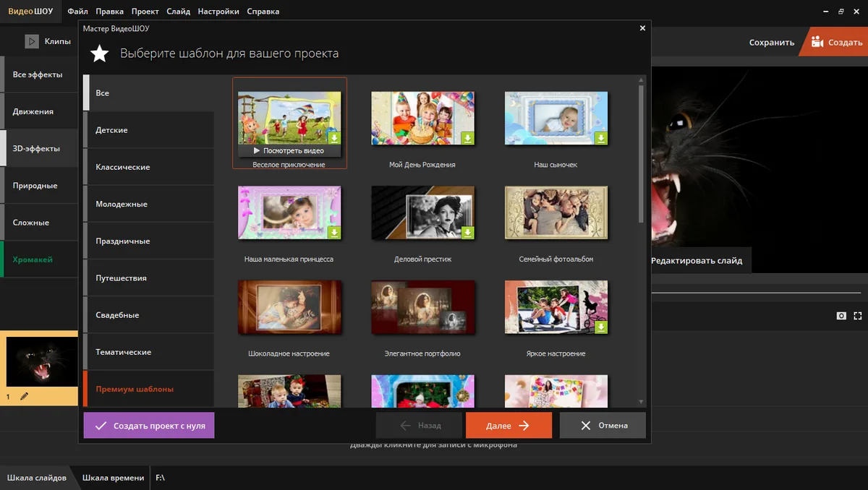The width and height of the screenshot is (868, 490).
Task: Select the Свадебные template category
Action: click(117, 315)
